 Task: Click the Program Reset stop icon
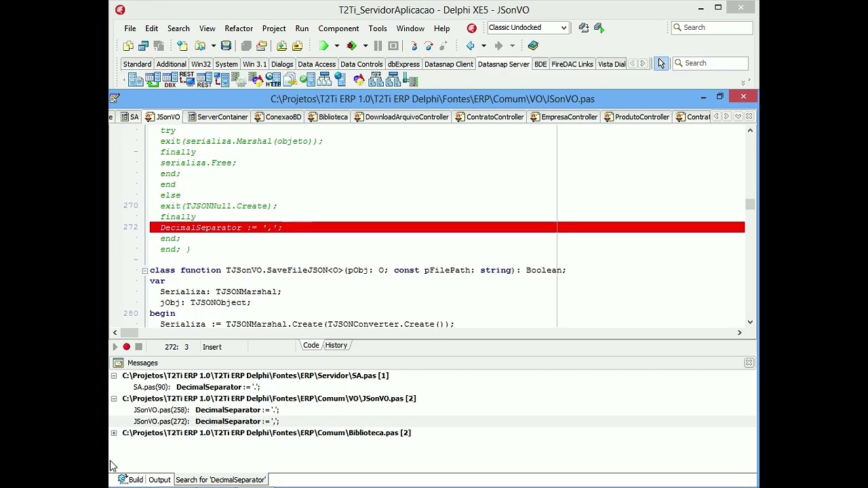(393, 45)
